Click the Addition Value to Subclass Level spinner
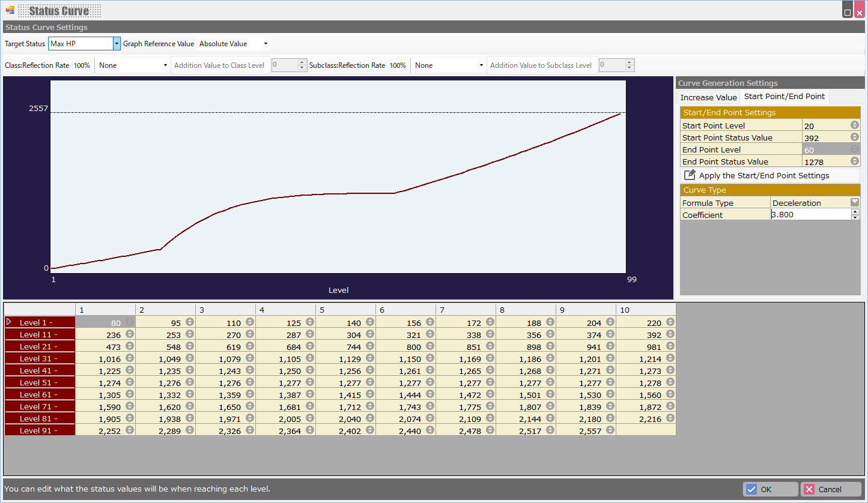The image size is (868, 503). point(630,65)
